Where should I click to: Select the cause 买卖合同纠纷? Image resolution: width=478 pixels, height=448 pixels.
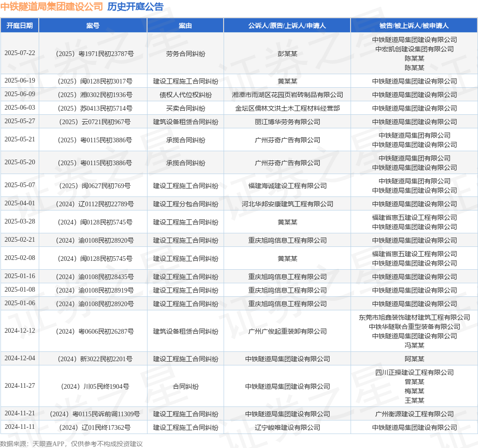(x=186, y=108)
